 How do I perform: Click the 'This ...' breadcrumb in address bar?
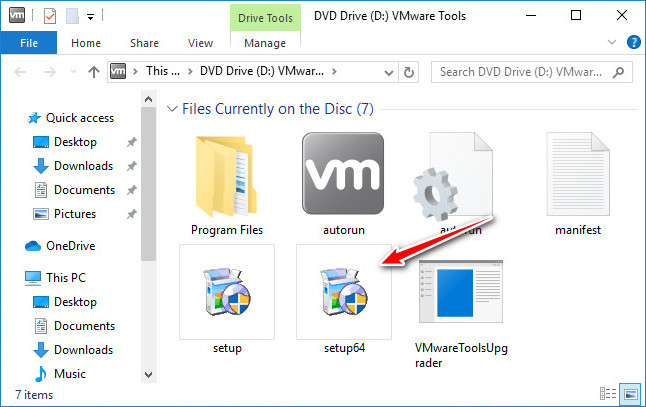163,71
